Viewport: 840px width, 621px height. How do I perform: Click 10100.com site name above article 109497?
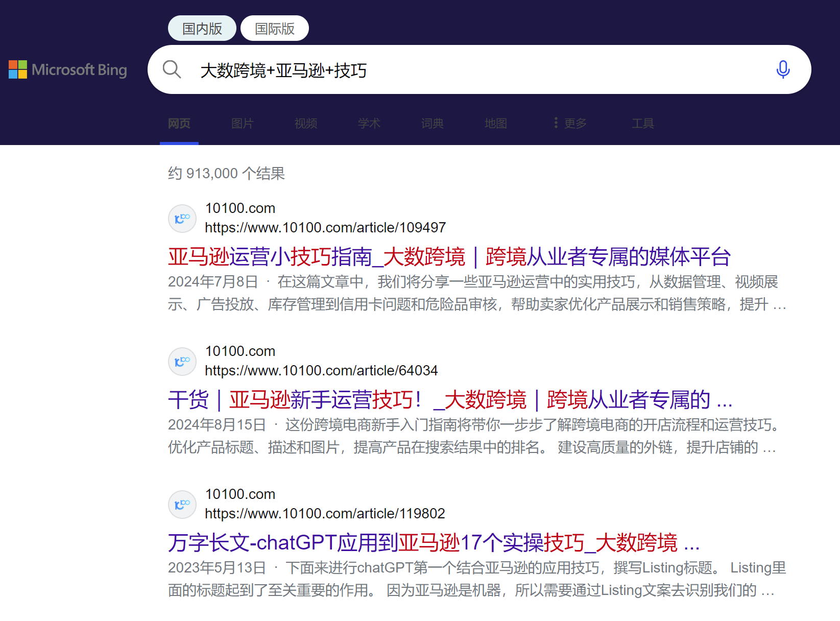(240, 208)
